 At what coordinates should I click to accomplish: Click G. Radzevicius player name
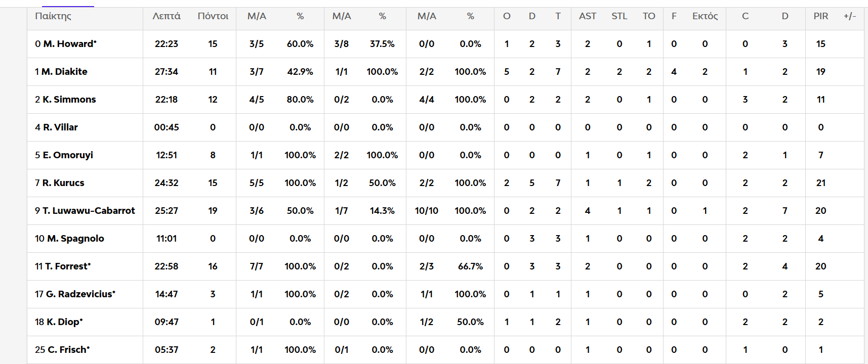[80, 294]
